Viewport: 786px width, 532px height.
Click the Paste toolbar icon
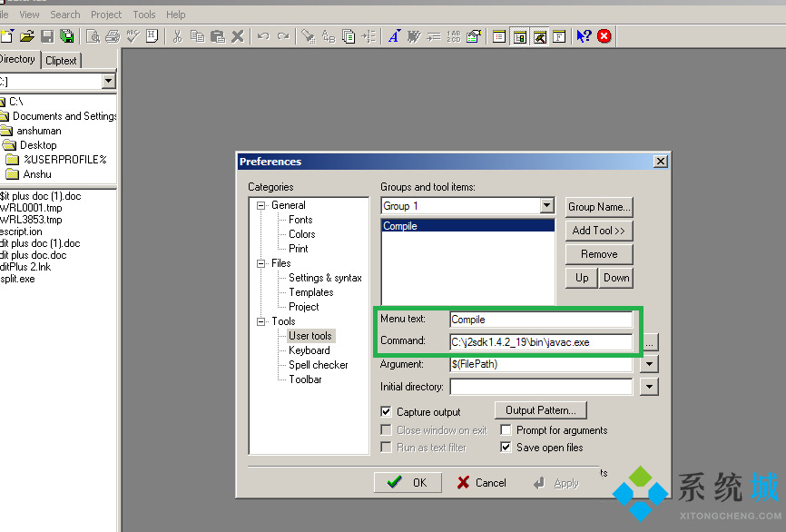point(218,36)
